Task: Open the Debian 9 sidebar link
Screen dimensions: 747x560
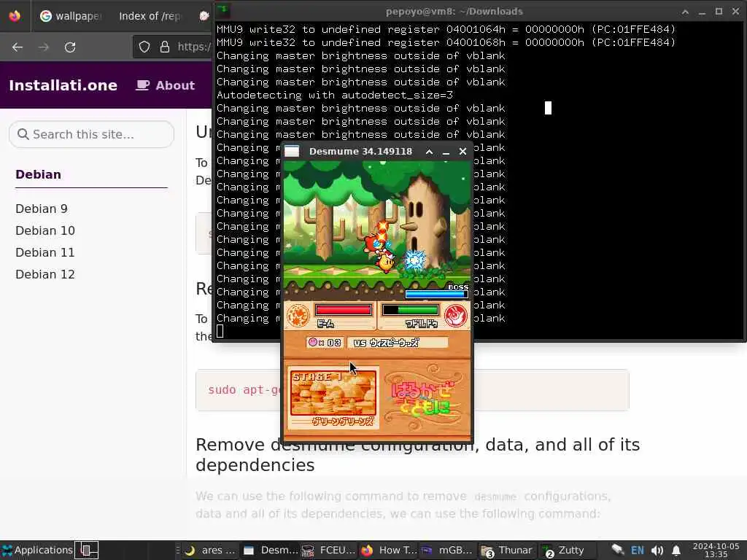Action: click(42, 209)
